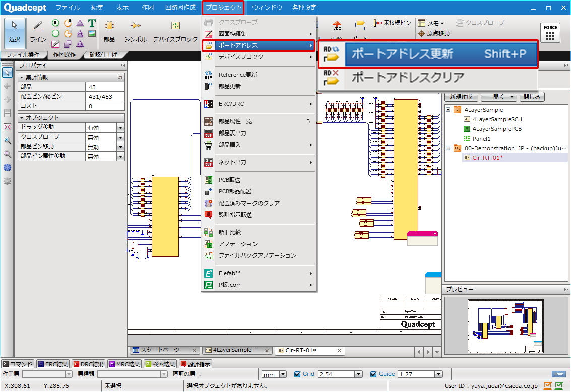The width and height of the screenshot is (571, 392).
Task: Click the stepped purple shape tool
Action: tap(68, 44)
